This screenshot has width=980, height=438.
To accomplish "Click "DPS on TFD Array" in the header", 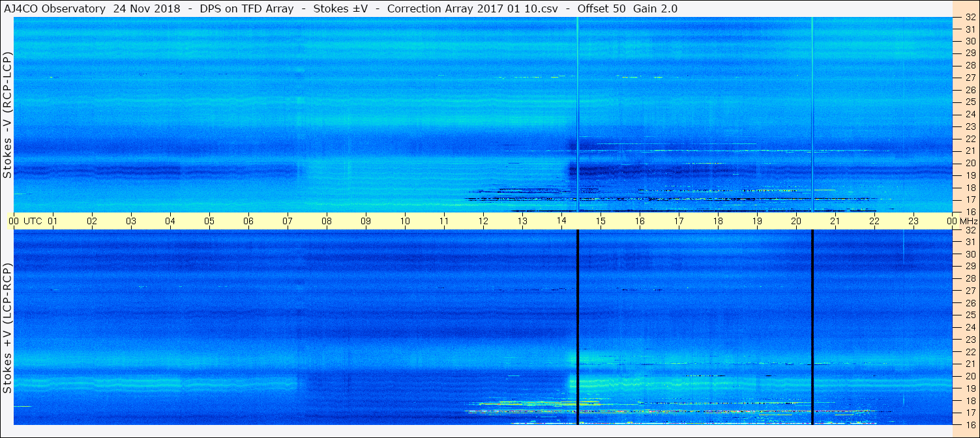I will click(248, 8).
